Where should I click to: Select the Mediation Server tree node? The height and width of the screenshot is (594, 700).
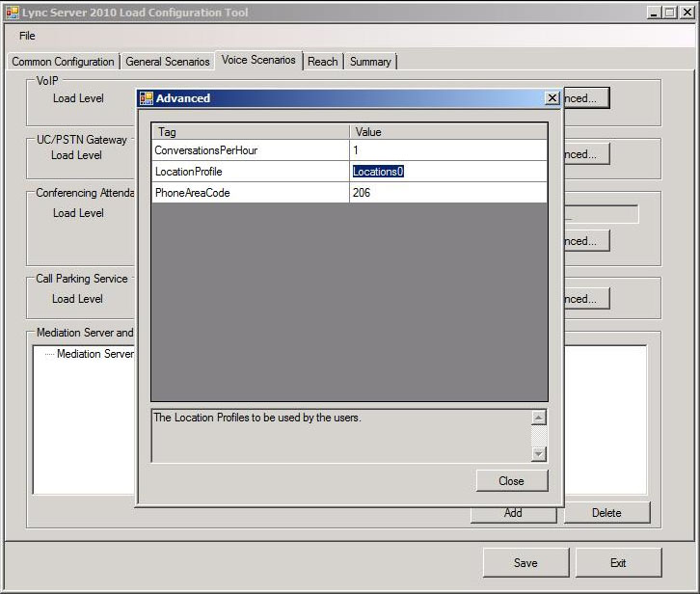pos(95,354)
